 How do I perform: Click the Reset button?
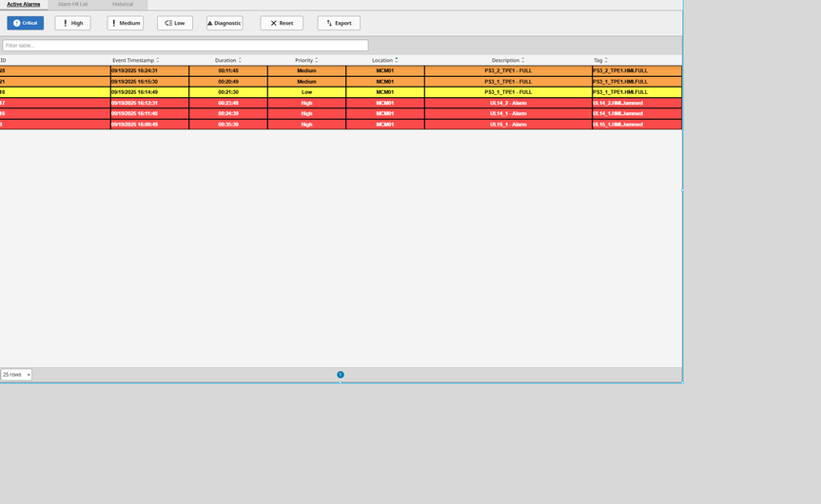[282, 23]
